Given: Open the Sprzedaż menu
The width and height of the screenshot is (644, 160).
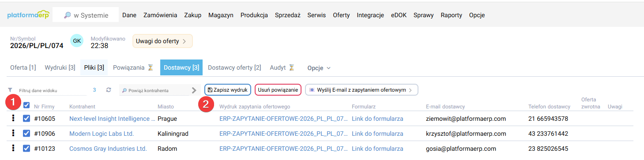Looking at the screenshot, I should (288, 15).
